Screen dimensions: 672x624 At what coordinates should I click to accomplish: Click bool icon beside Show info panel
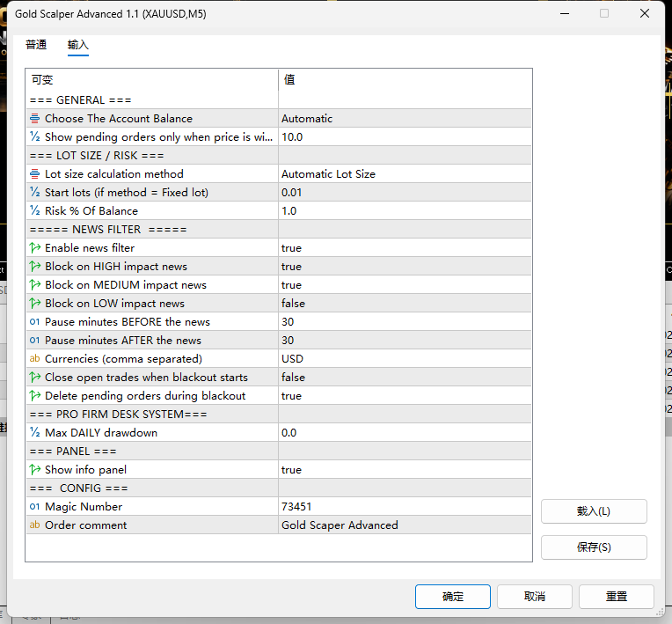(x=34, y=470)
